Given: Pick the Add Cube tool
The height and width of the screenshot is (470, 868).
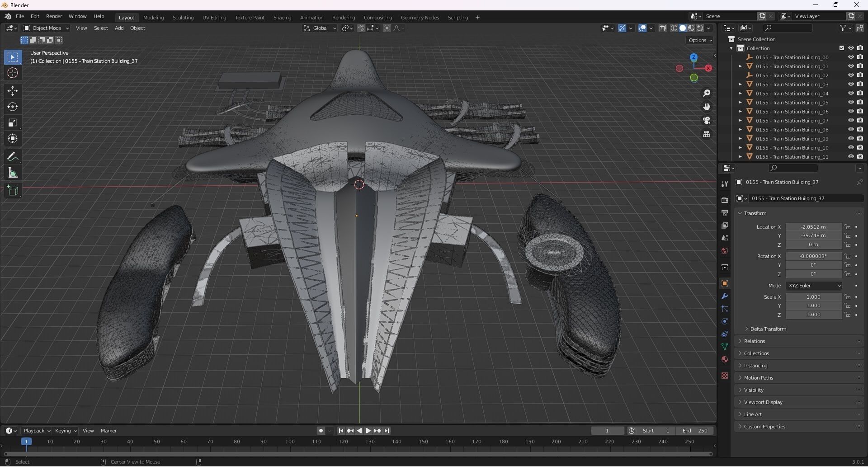Looking at the screenshot, I should [x=13, y=191].
